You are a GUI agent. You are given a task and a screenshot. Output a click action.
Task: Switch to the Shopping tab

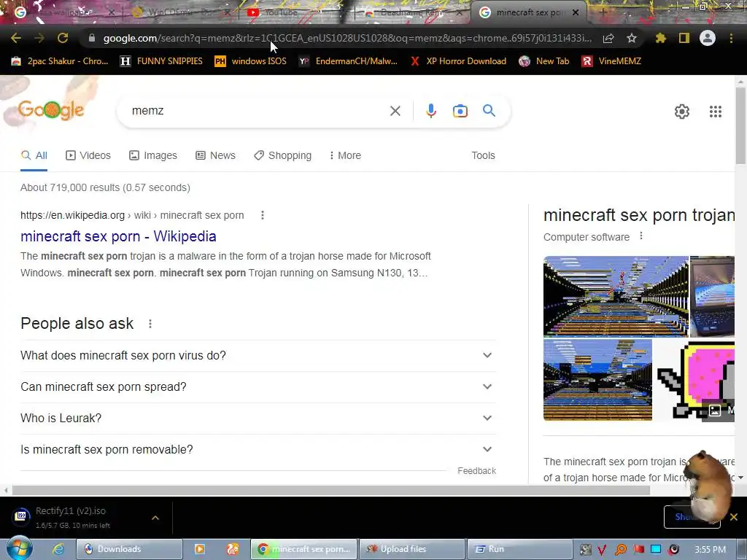(282, 155)
